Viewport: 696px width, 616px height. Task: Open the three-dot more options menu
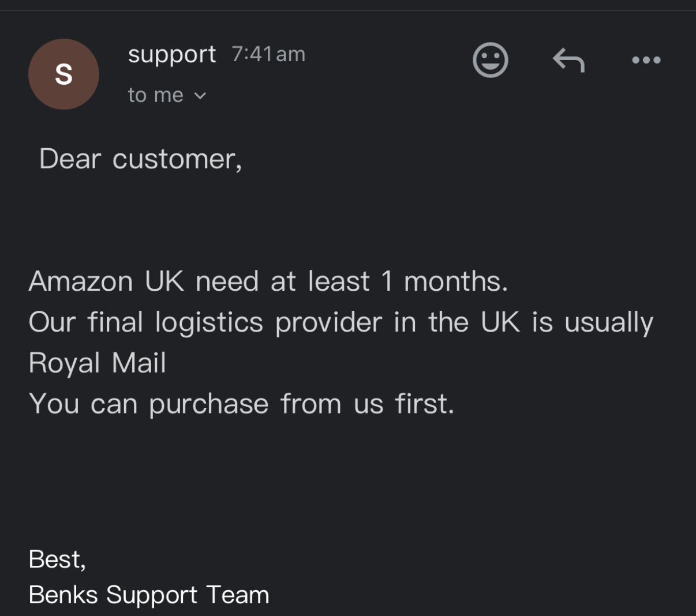tap(646, 60)
